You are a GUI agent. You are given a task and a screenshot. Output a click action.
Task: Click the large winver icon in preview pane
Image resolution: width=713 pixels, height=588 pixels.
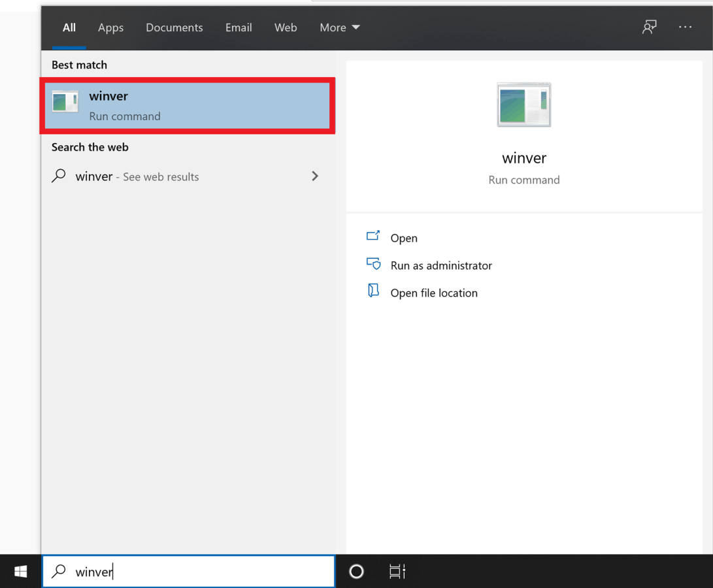(x=523, y=105)
